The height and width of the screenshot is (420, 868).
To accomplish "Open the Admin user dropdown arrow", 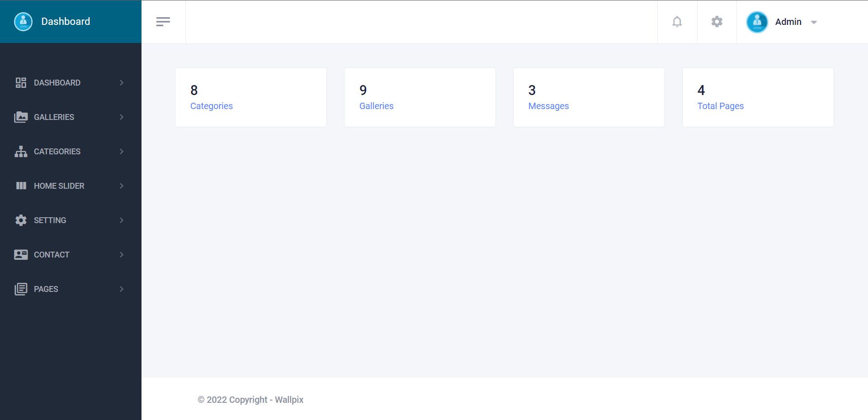I will click(x=814, y=22).
